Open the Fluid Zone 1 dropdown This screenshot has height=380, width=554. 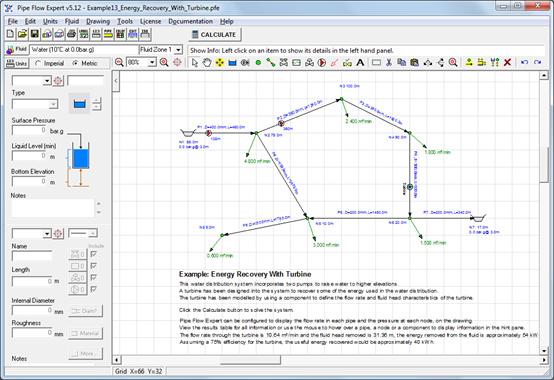pyautogui.click(x=178, y=50)
